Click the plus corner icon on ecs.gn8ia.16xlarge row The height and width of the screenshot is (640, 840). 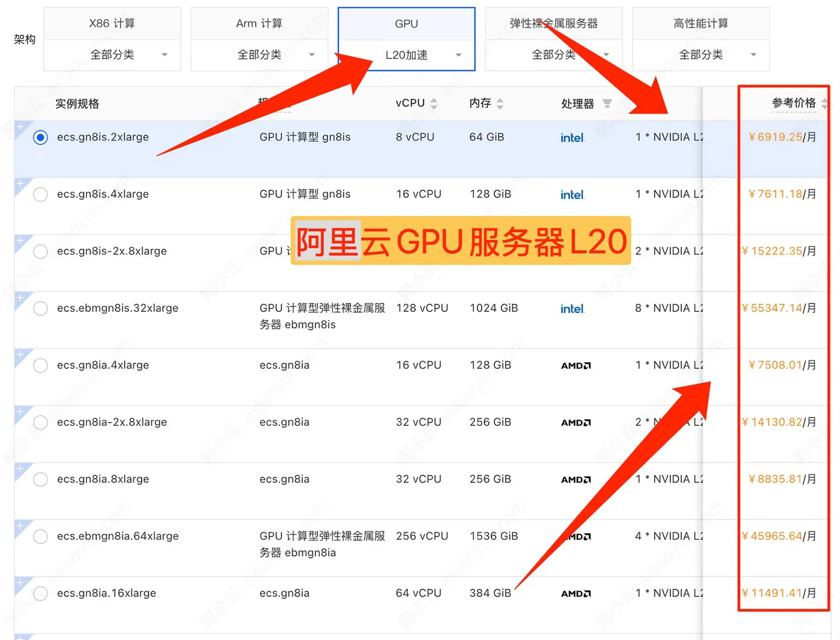(21, 584)
